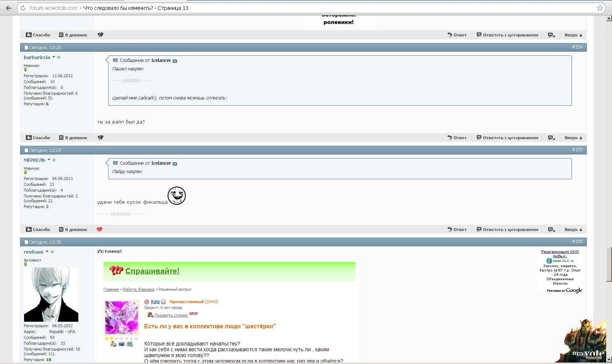Toggle multi-quote icon in footer above post #154
Image resolution: width=612 pixels, height=364 pixels.
pyautogui.click(x=552, y=35)
